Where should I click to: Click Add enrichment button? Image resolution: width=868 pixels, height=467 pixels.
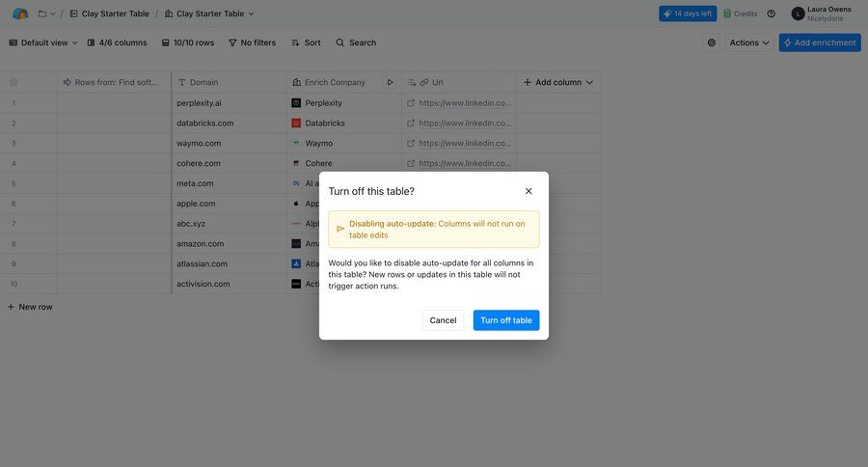click(x=820, y=42)
